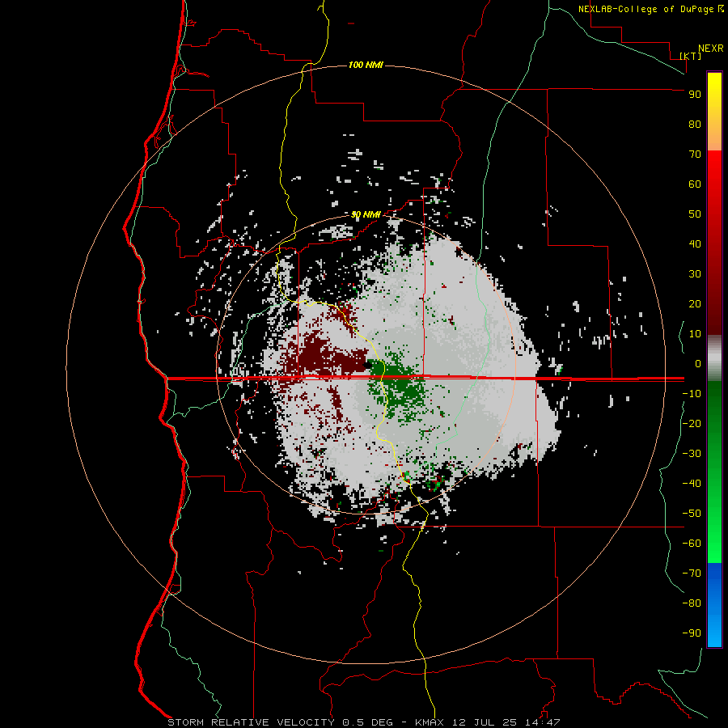Image resolution: width=728 pixels, height=728 pixels.
Task: Click the 50 NMI range ring label
Action: tap(366, 214)
